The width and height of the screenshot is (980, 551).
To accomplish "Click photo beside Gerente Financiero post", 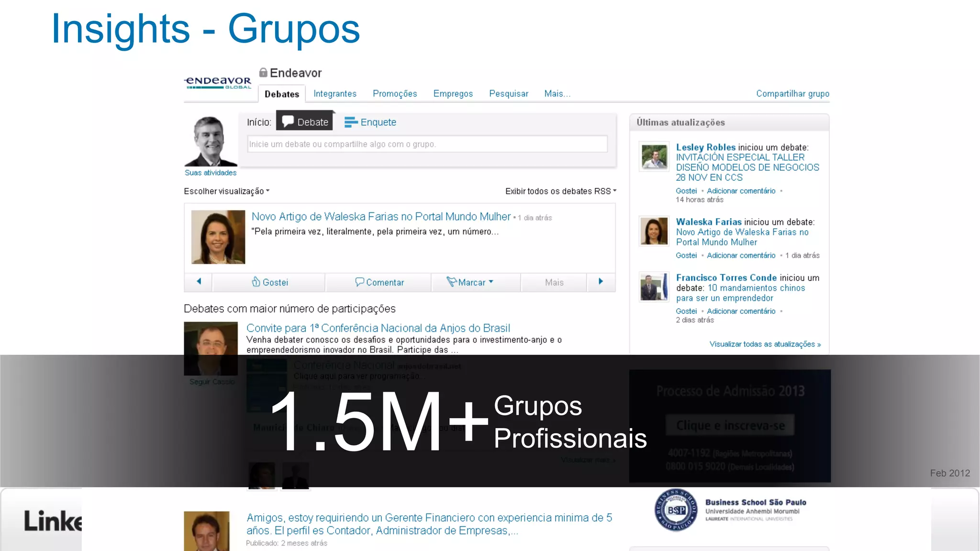I will pyautogui.click(x=207, y=531).
